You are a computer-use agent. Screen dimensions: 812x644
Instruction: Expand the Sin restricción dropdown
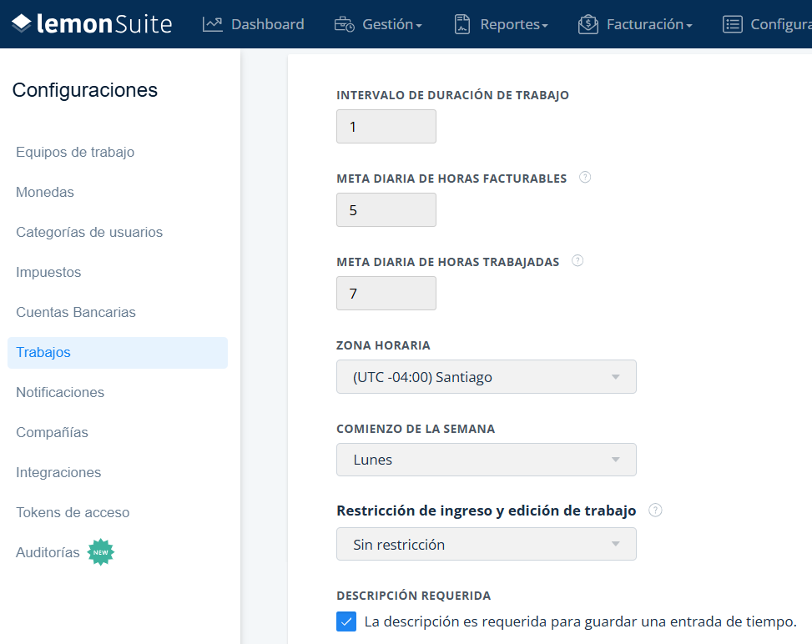487,544
